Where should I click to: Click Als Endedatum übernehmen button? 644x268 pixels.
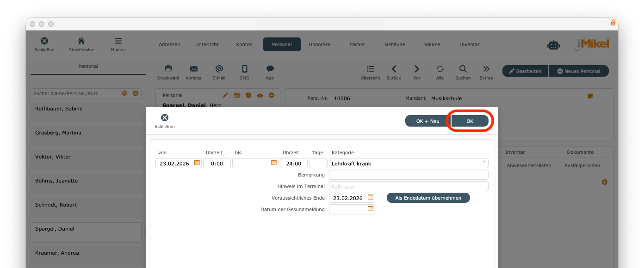(428, 198)
